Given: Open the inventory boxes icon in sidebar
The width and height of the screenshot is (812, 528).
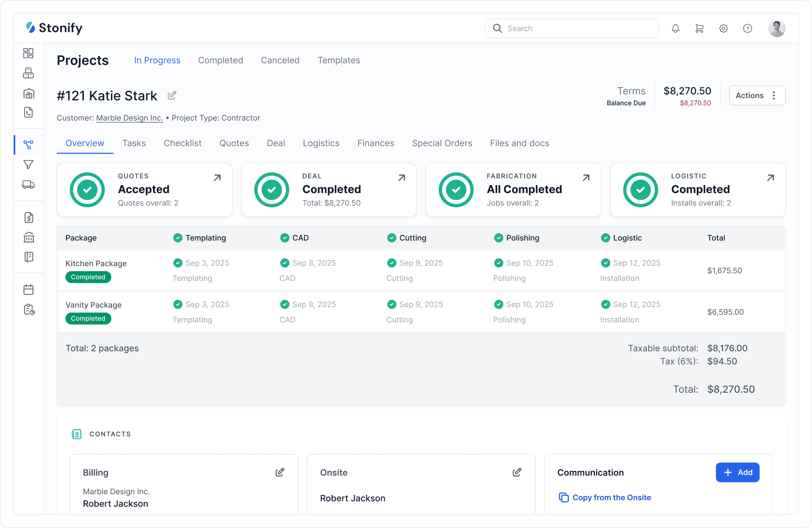Looking at the screenshot, I should [x=28, y=73].
